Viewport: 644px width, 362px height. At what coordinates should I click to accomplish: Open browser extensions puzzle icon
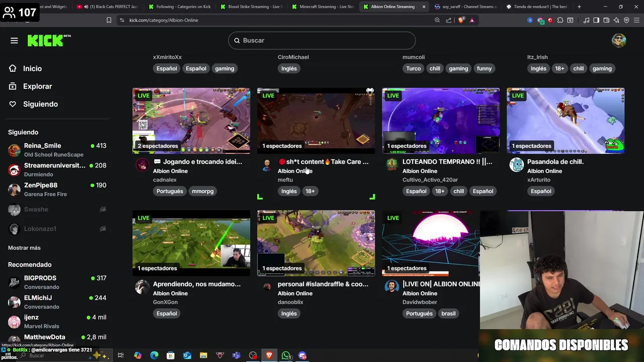560,20
